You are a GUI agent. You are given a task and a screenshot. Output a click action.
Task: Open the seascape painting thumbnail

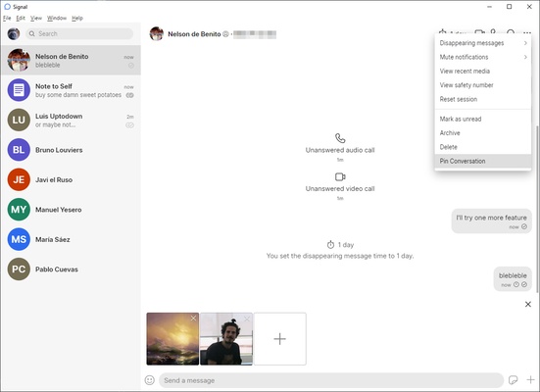tap(172, 339)
